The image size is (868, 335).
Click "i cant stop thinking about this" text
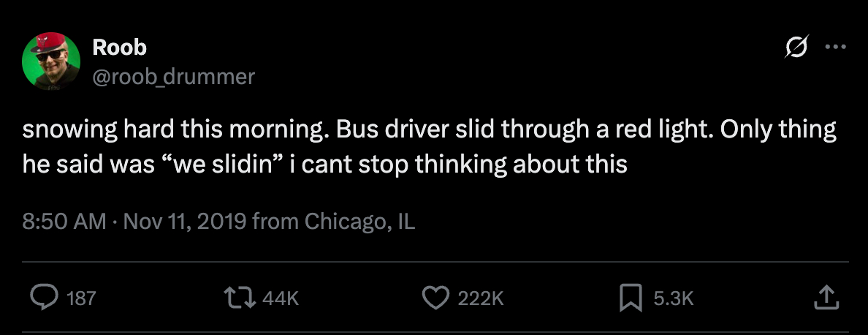(458, 164)
